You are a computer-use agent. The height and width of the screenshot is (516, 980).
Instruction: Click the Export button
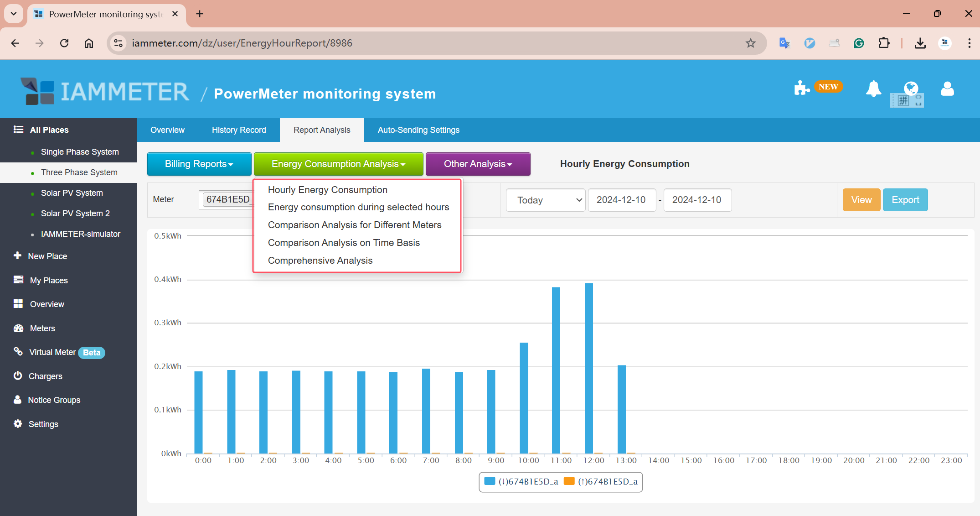pos(905,200)
